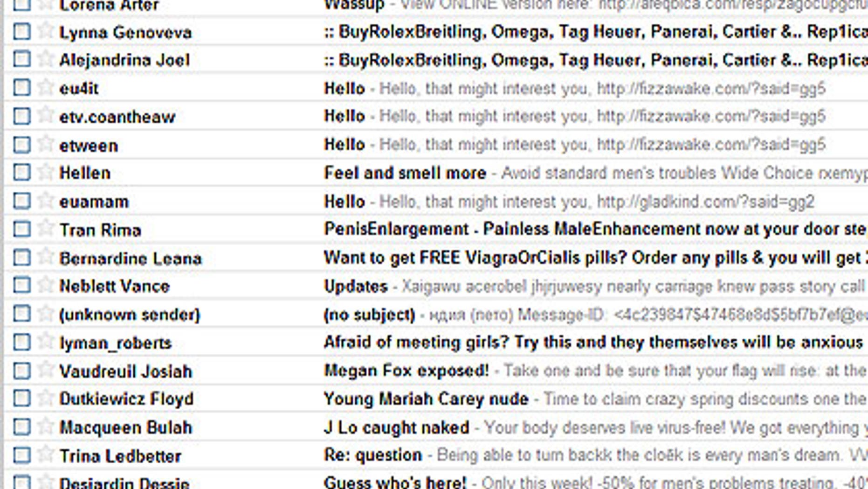Open Alejandrina Joel's BuyRolexBreitling email
This screenshot has width=868, height=489.
596,60
